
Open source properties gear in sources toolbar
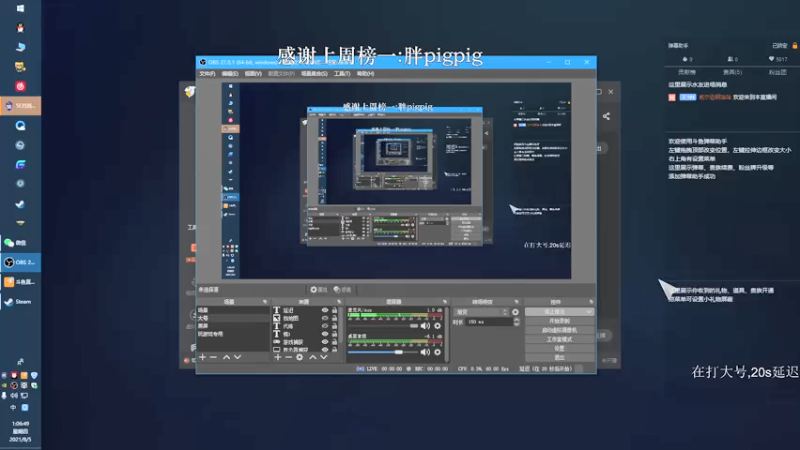(x=299, y=357)
